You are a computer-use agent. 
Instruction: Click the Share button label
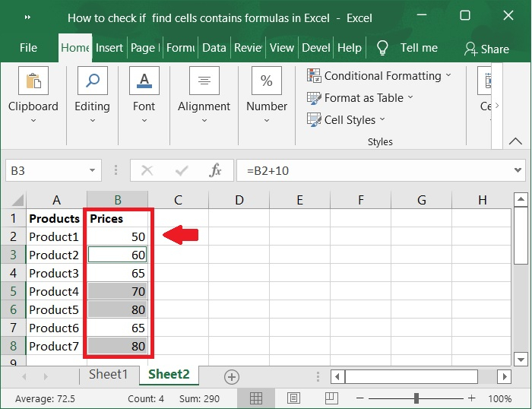(x=495, y=49)
